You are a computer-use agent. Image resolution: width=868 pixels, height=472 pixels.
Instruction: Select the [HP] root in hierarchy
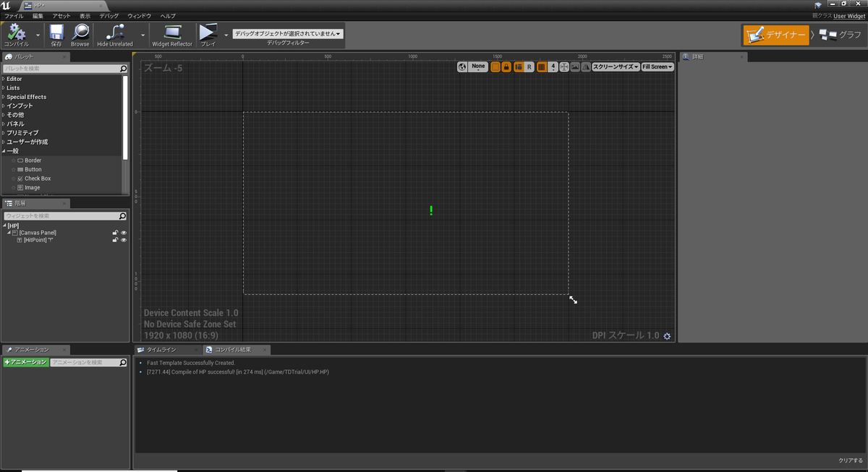pyautogui.click(x=13, y=226)
